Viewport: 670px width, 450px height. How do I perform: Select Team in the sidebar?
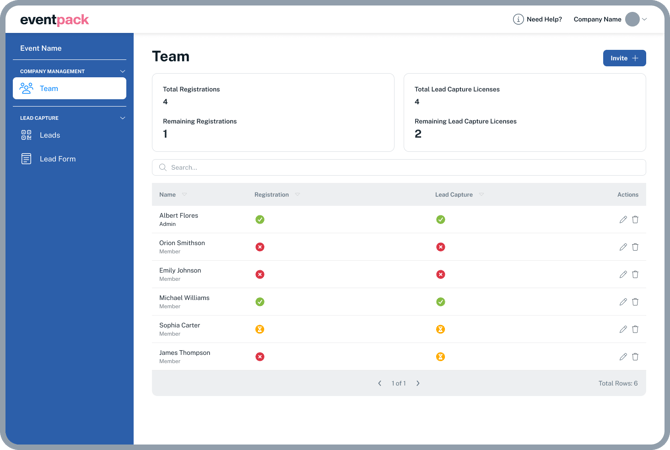coord(69,89)
